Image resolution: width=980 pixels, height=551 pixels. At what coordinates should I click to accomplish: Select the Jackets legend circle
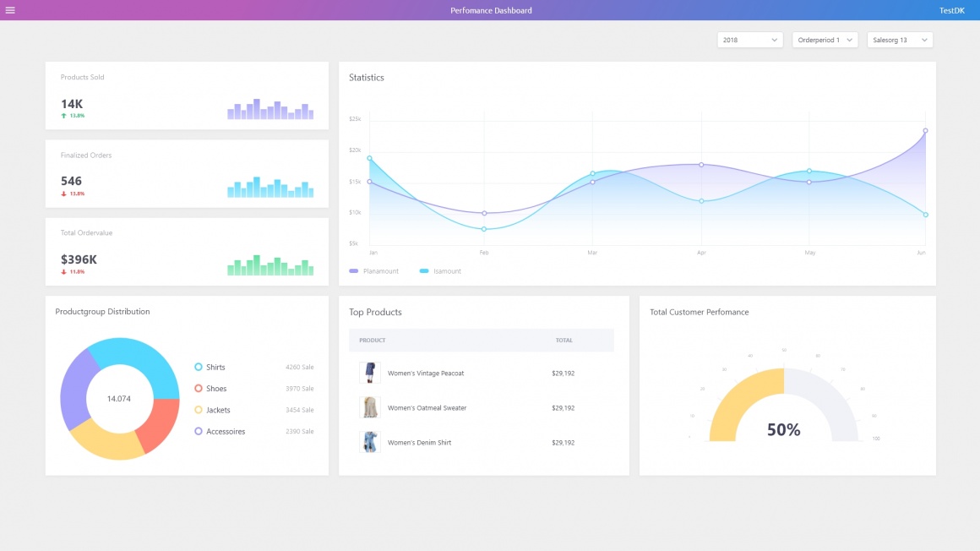click(199, 410)
